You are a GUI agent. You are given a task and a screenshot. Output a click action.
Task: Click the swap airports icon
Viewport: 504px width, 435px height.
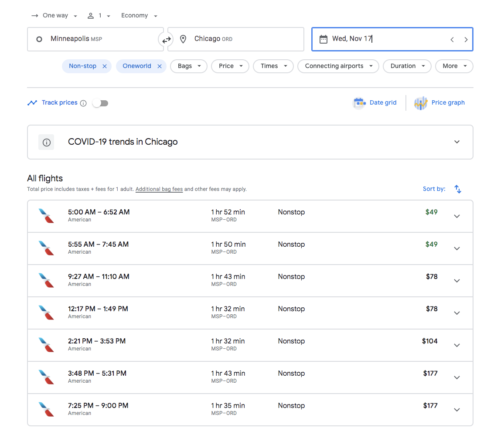[x=166, y=39]
